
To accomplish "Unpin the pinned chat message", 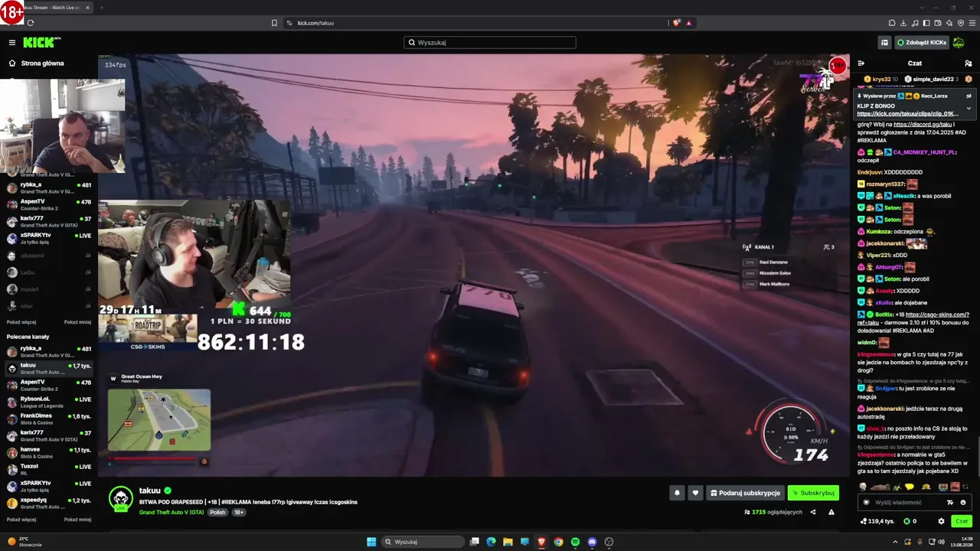I will point(969,96).
